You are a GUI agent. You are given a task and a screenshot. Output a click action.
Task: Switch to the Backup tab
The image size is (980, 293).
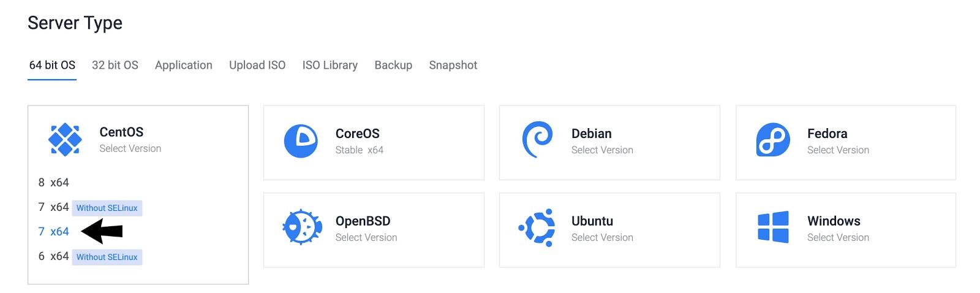pos(393,65)
